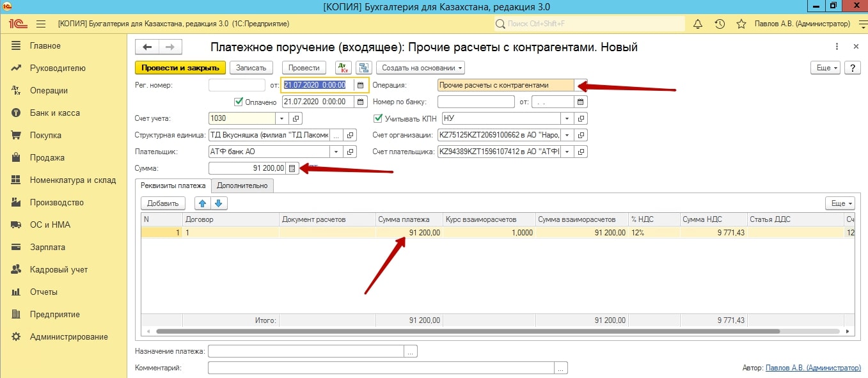
Task: Click the horizontal scrollbar under the table
Action: 467,332
